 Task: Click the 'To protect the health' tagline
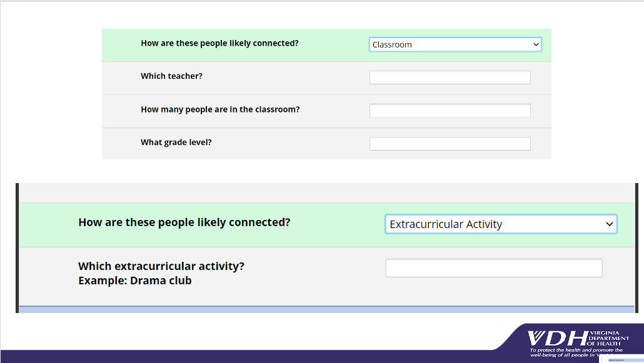[x=576, y=352]
